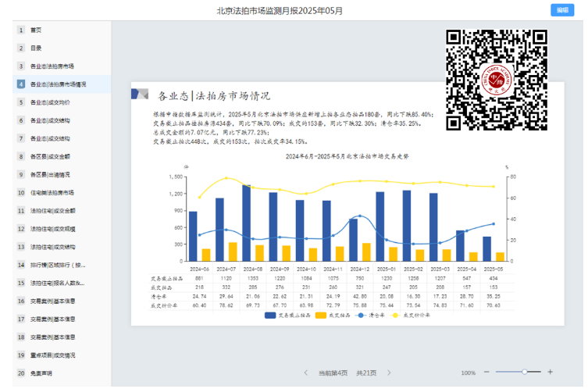The width and height of the screenshot is (588, 389).
Task: Click the 1,500 left axis label
Action: (176, 177)
